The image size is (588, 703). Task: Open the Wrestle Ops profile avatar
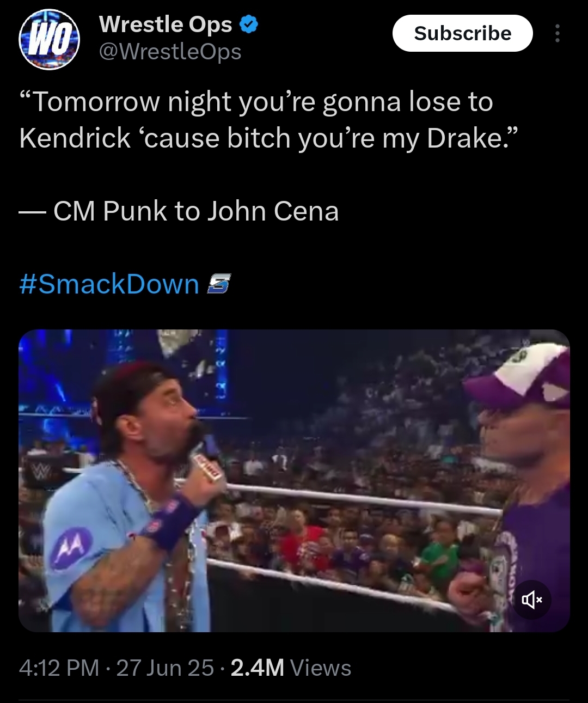49,40
